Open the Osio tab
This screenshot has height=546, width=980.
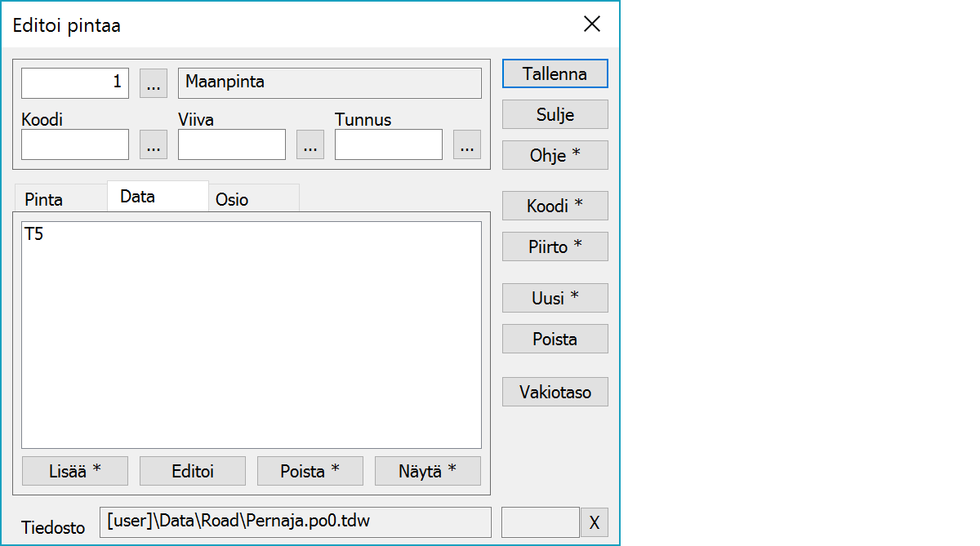(x=232, y=199)
